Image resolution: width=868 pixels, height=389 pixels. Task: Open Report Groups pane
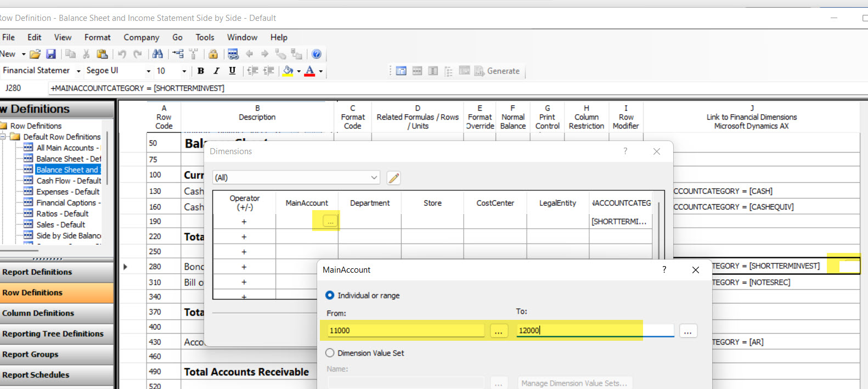click(57, 354)
